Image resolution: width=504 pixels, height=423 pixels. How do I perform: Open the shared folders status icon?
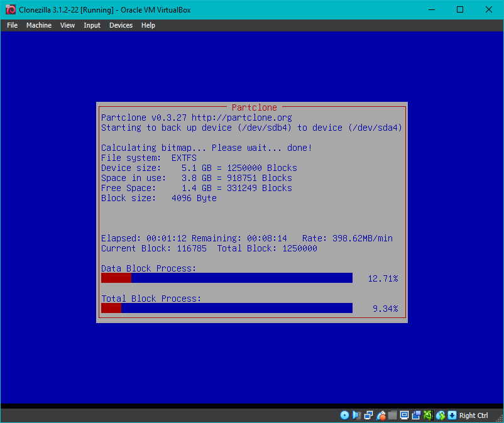point(392,415)
